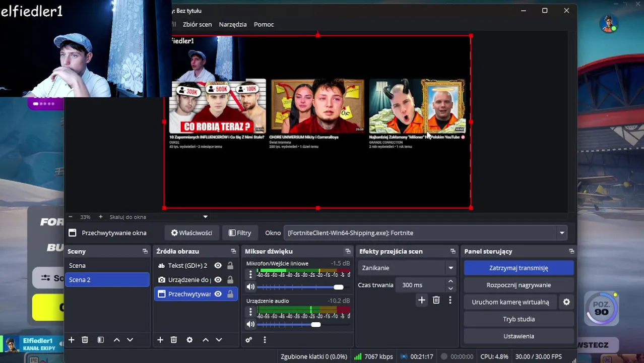Open Urządzenie audio three-dot options
The width and height of the screenshot is (644, 363).
point(250,312)
